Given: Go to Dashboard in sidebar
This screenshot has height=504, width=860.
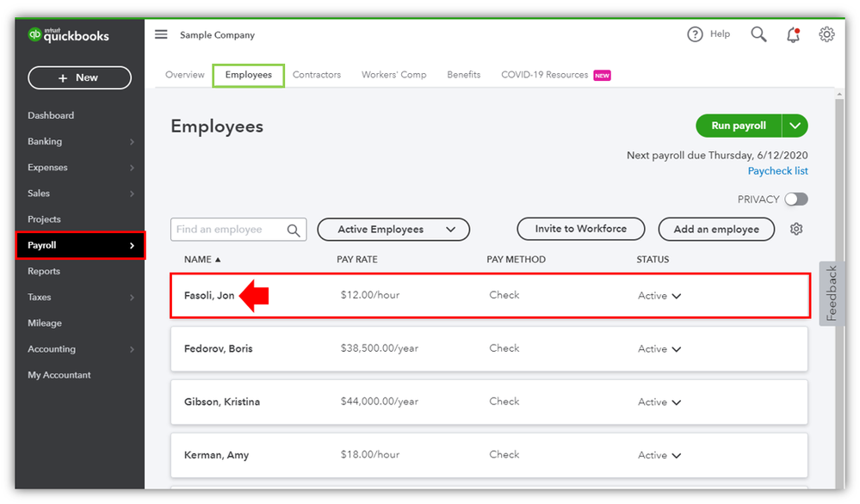Looking at the screenshot, I should (51, 115).
